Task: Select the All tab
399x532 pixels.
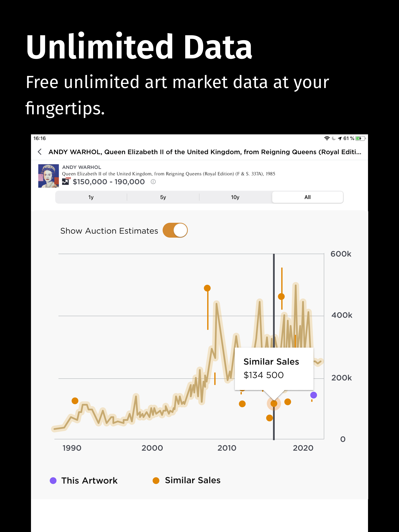Action: click(x=308, y=197)
